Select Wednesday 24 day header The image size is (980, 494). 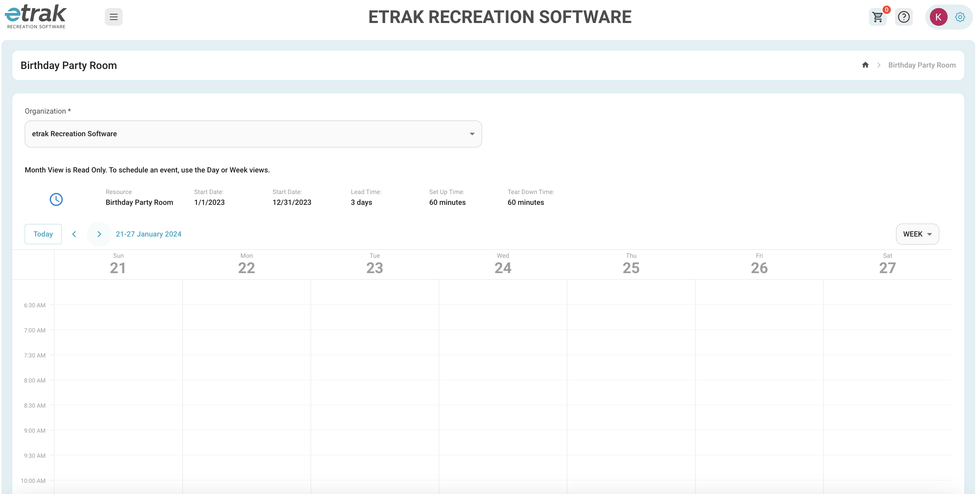point(503,264)
